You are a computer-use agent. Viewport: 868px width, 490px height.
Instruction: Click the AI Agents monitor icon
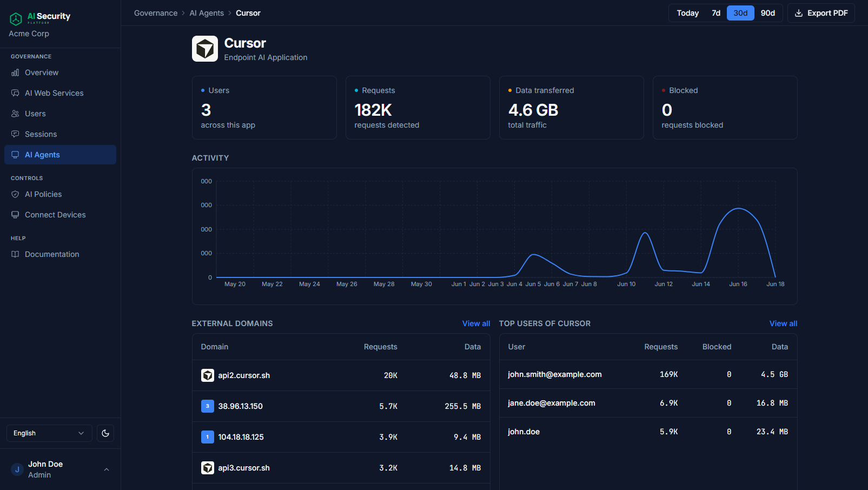pyautogui.click(x=15, y=155)
